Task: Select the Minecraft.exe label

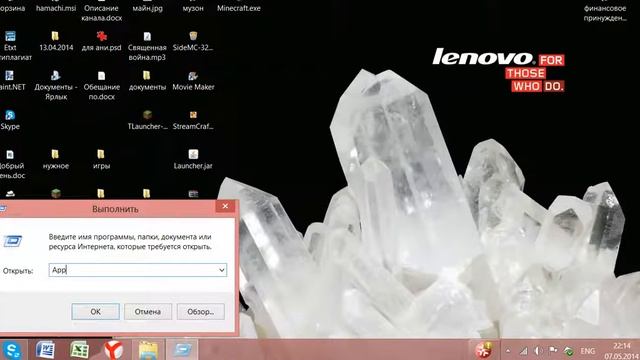Action: (239, 8)
